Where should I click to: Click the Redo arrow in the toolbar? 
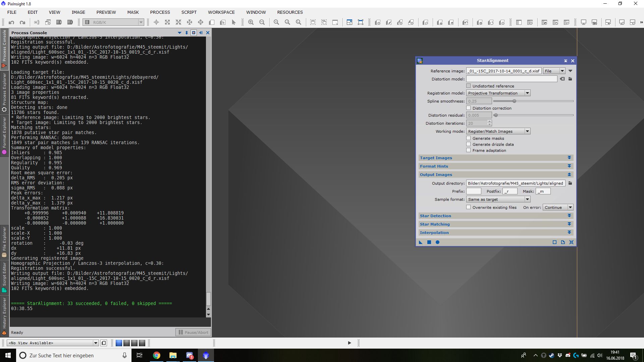22,22
